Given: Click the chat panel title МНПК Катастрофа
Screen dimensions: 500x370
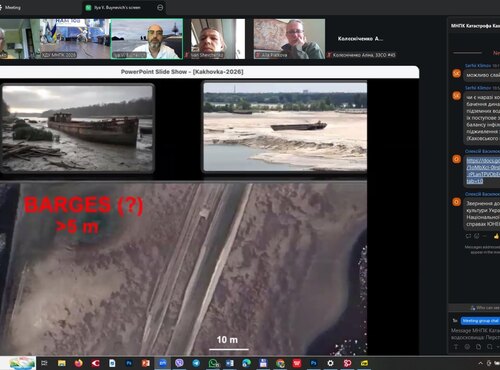Looking at the screenshot, I should coord(475,26).
